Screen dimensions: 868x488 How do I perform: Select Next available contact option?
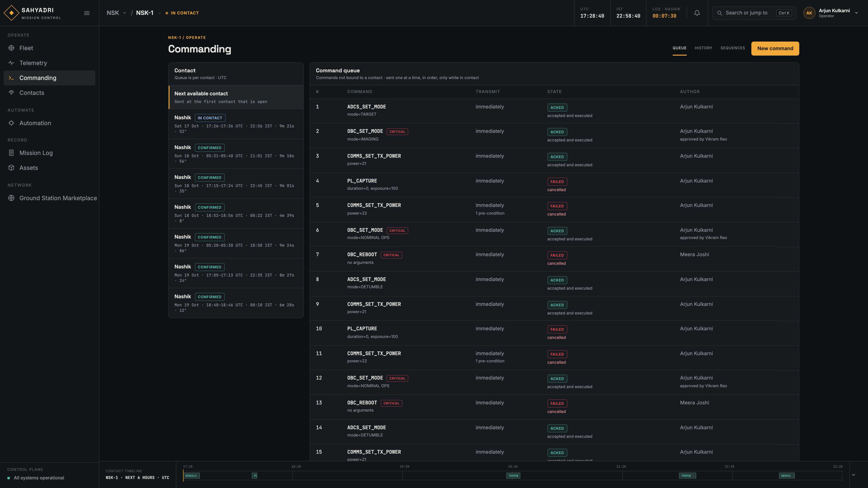[x=236, y=97]
